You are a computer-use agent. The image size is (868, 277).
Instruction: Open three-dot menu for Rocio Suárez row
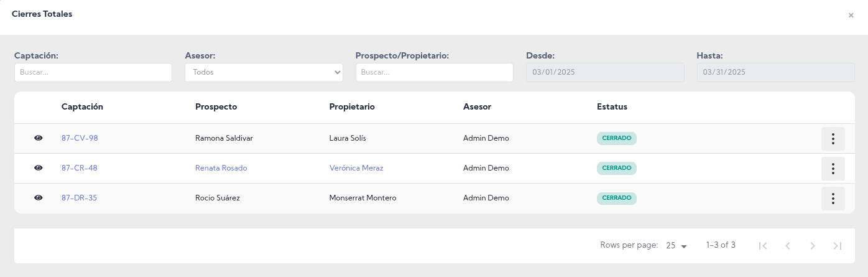click(833, 199)
